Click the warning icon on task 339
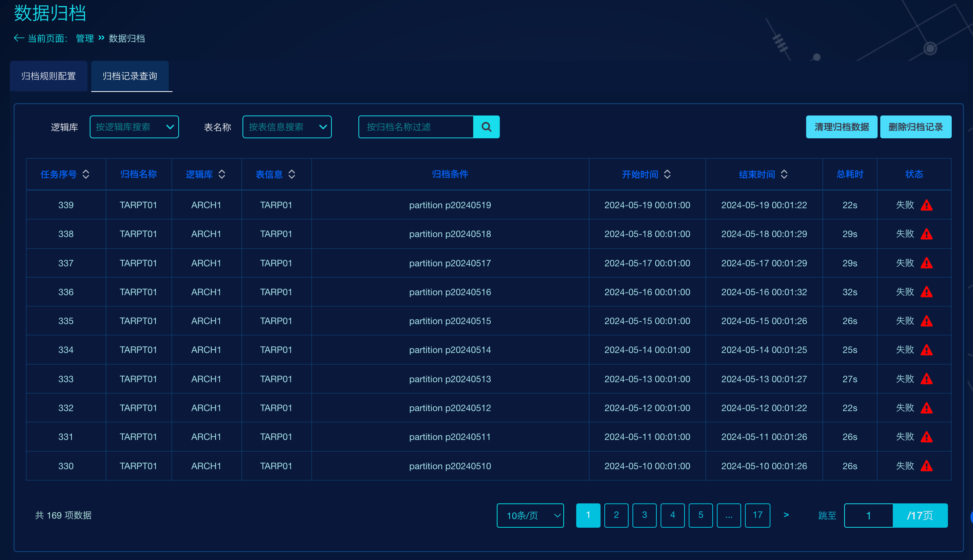Screen dimensions: 973x560 (x=927, y=205)
